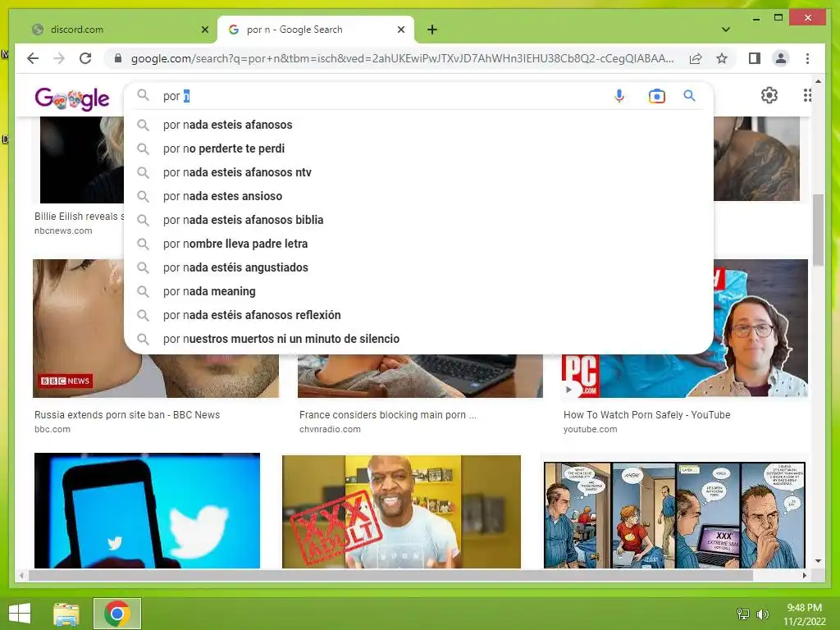Open the Chrome three-dot menu
Image resolution: width=840 pixels, height=630 pixels.
807,58
